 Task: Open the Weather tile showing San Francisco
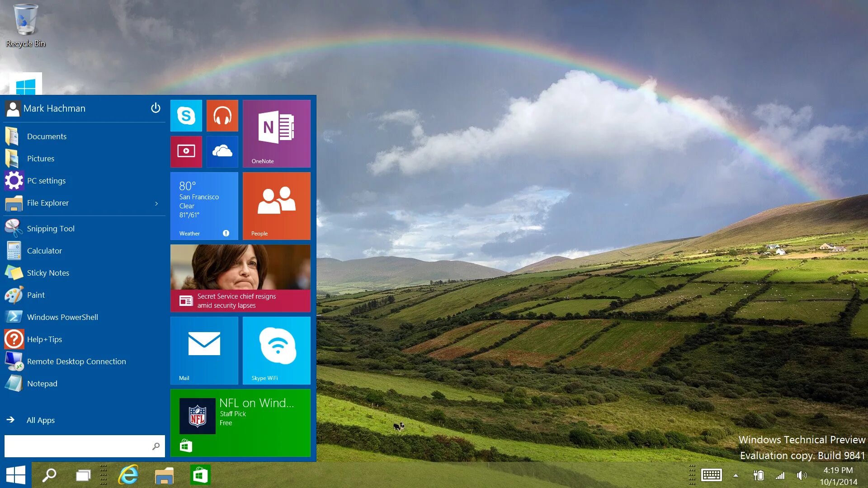click(x=204, y=204)
